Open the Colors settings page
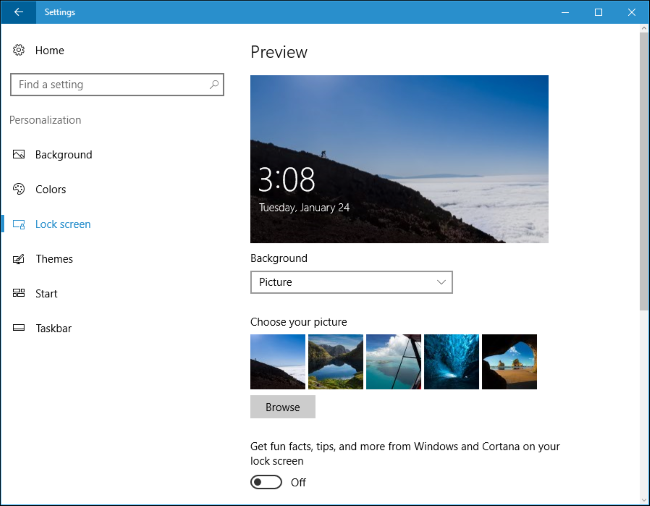The image size is (650, 506). (x=51, y=189)
